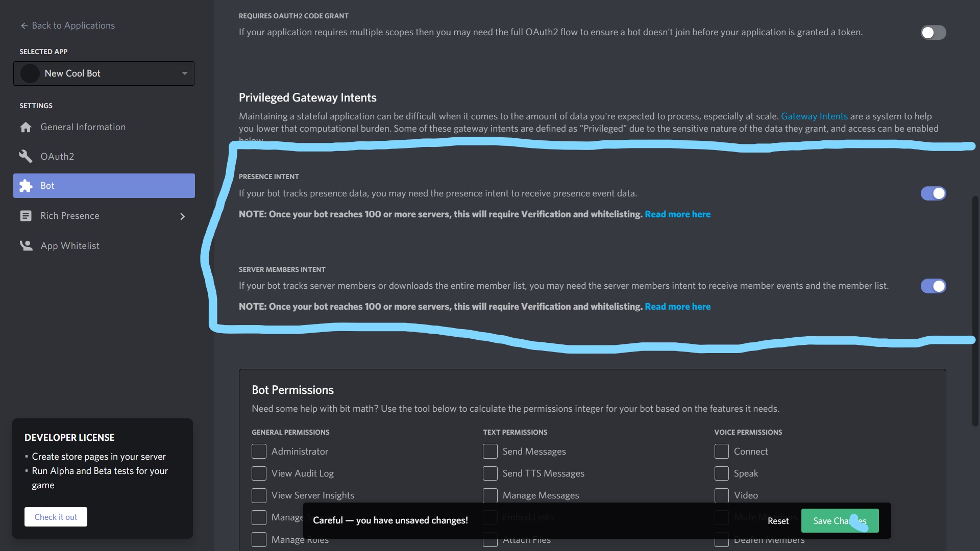
Task: Click the back arrow beside Back to Applications
Action: pos(24,26)
